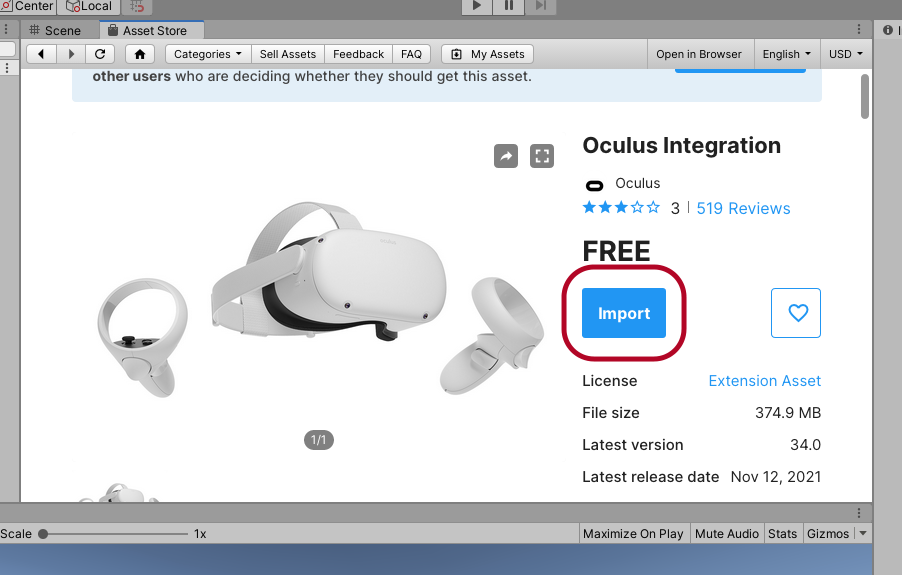Reload the Asset Store page

[x=100, y=54]
